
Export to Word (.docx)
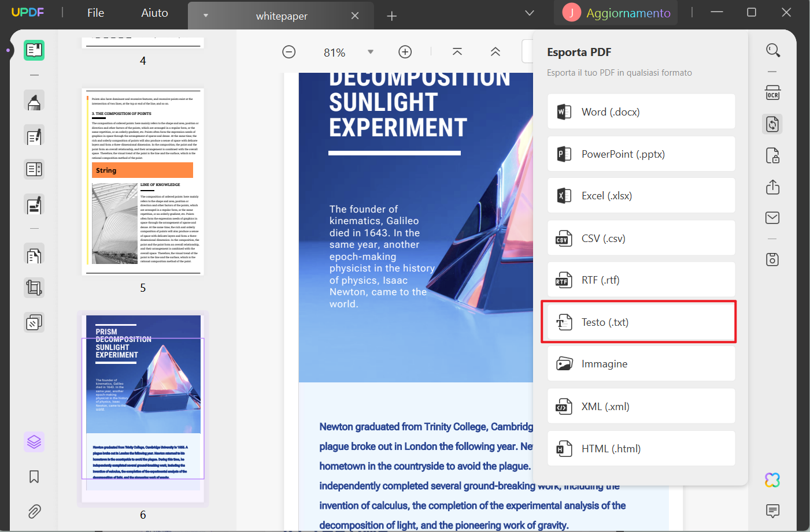[x=641, y=111]
